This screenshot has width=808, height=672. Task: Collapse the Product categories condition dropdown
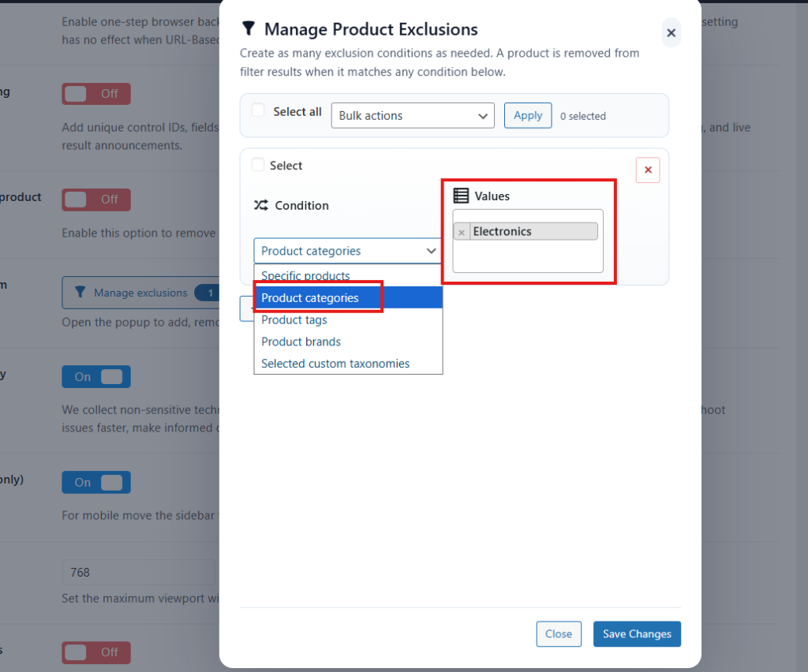(x=347, y=251)
